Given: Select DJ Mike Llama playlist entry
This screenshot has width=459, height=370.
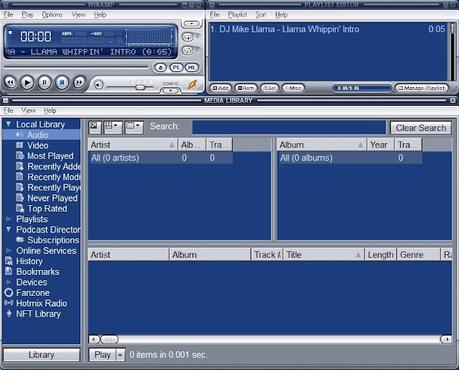Looking at the screenshot, I should coord(328,29).
